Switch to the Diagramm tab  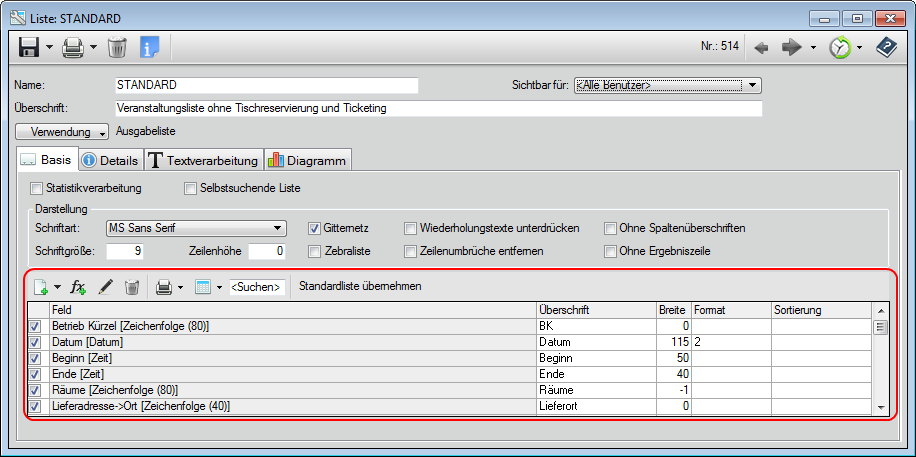point(308,160)
